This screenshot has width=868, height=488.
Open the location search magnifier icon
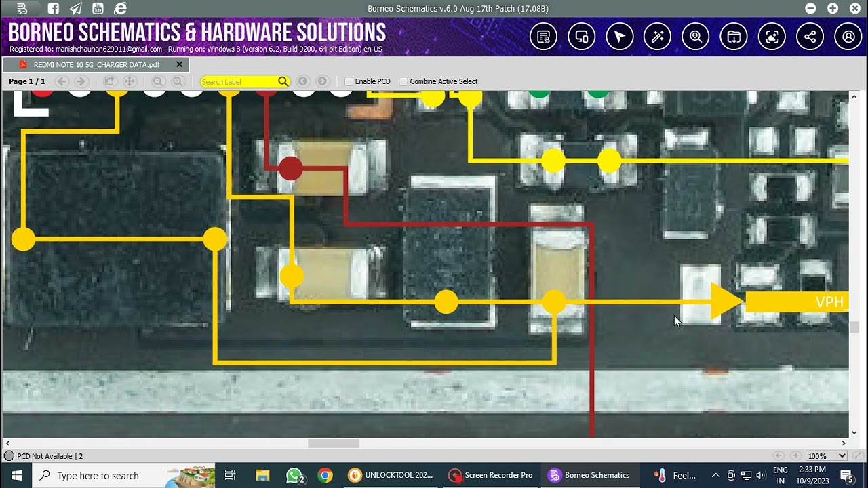[x=696, y=37]
